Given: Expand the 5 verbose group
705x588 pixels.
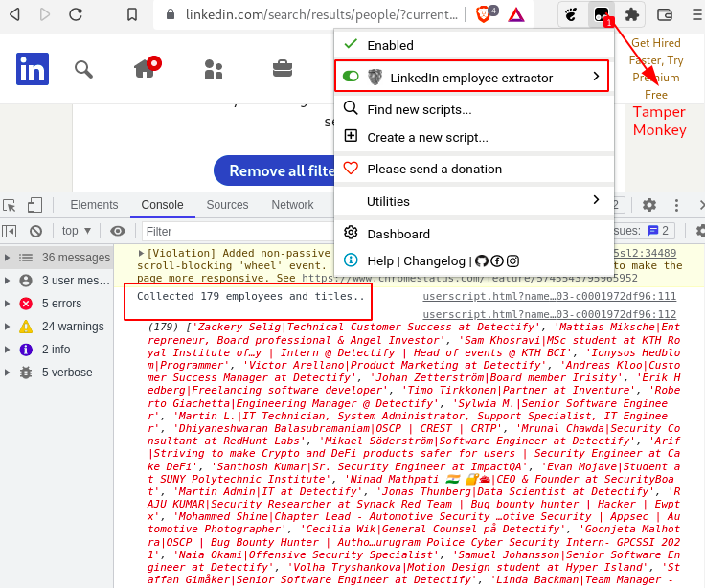Looking at the screenshot, I should (8, 373).
